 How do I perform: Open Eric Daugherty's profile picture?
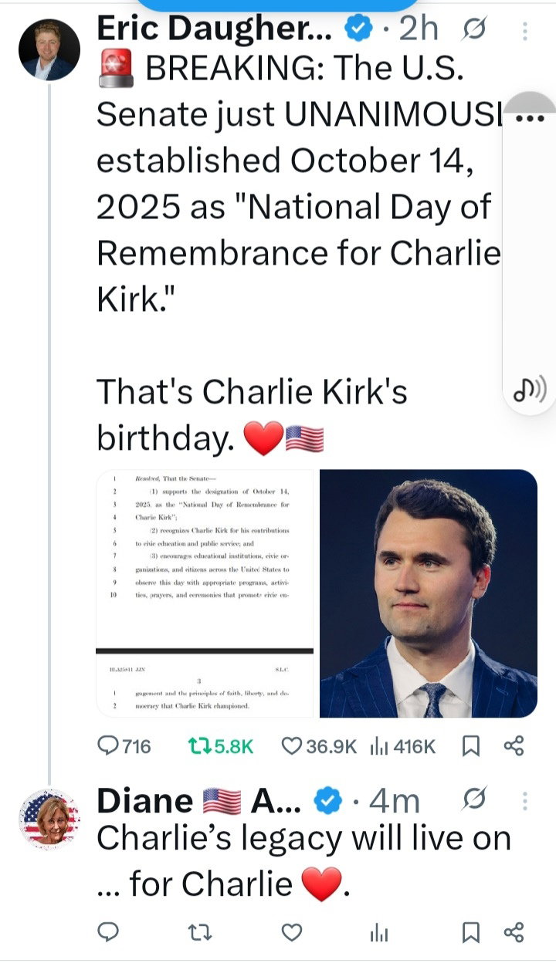pyautogui.click(x=49, y=50)
